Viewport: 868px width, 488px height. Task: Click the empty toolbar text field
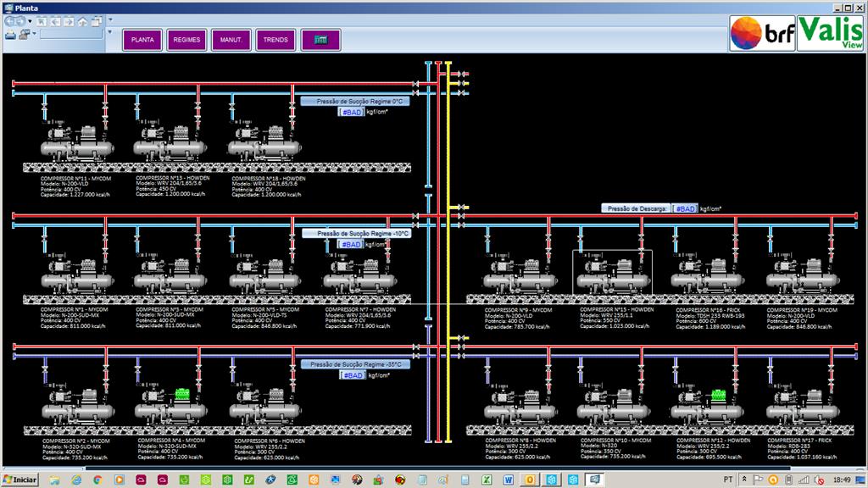71,34
